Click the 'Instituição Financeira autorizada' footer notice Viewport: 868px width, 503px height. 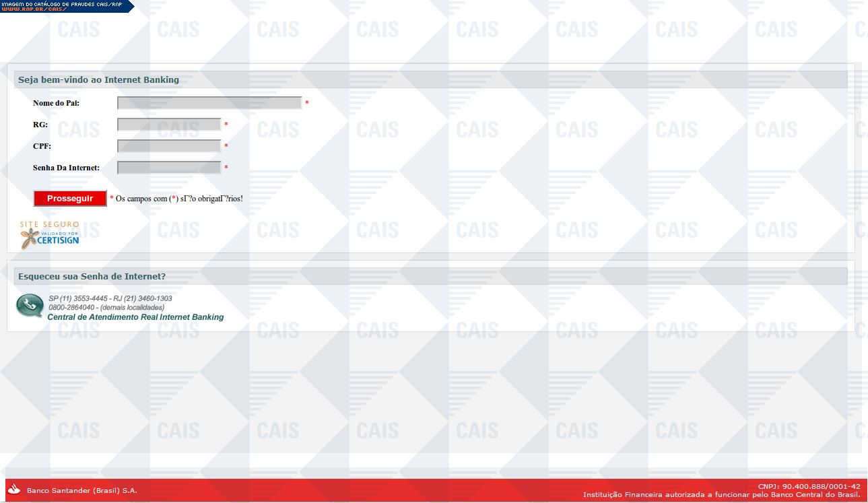pyautogui.click(x=721, y=495)
